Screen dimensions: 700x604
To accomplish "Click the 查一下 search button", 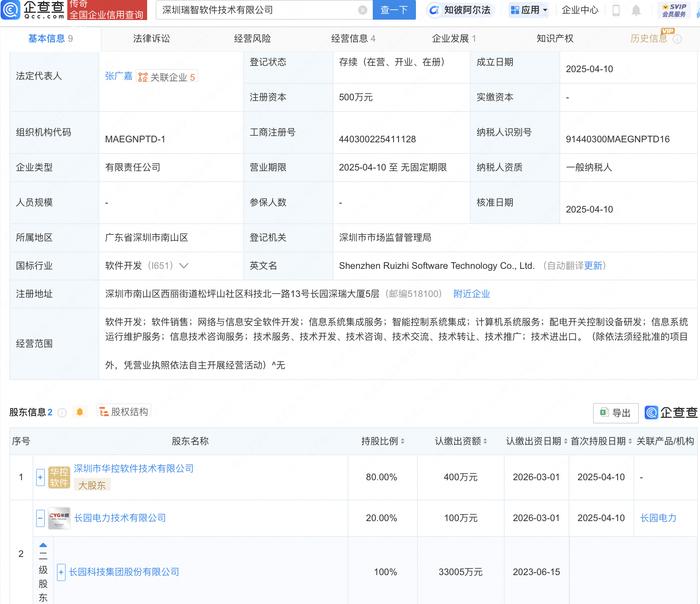I will coord(394,10).
